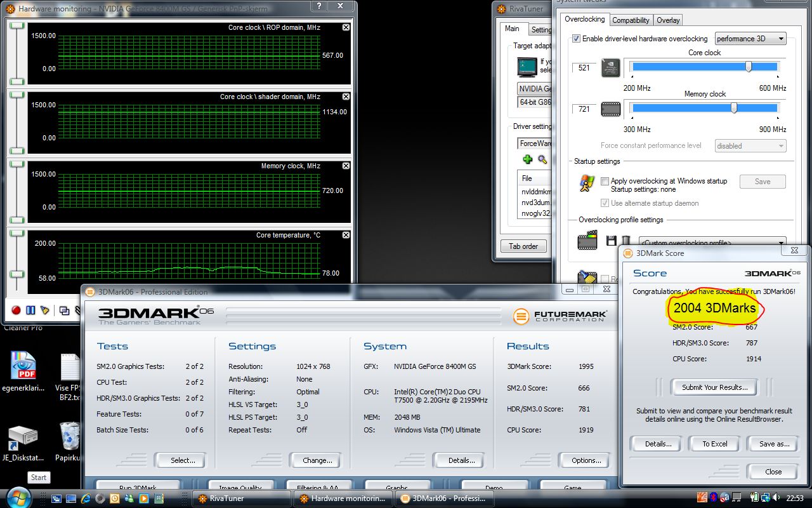Click the File column header in RivaTuner list

(535, 178)
